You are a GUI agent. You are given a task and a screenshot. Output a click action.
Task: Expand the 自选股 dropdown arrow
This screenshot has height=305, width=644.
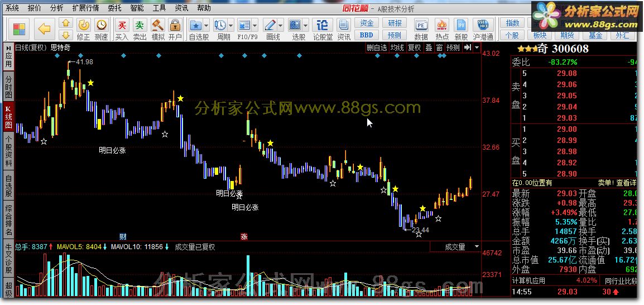pos(206,26)
